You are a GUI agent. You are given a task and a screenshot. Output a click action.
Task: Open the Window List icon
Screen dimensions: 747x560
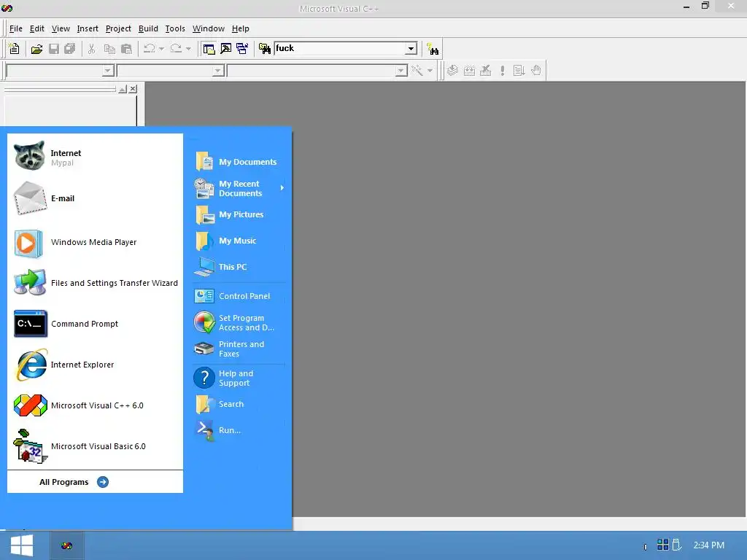pos(242,49)
